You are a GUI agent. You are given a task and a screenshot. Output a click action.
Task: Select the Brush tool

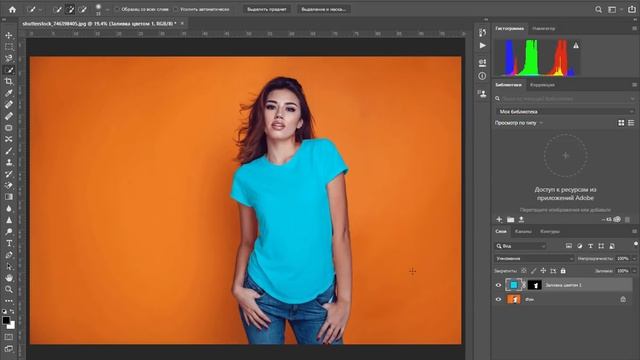(x=9, y=151)
